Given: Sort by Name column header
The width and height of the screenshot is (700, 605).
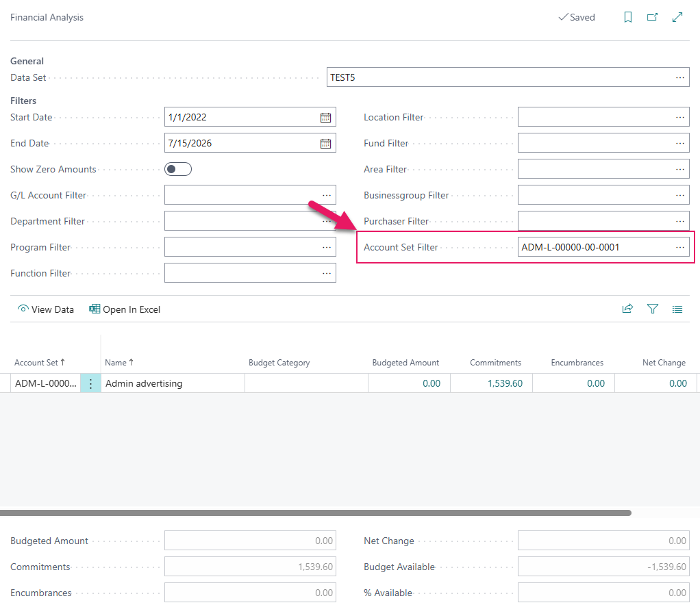Looking at the screenshot, I should pyautogui.click(x=118, y=363).
